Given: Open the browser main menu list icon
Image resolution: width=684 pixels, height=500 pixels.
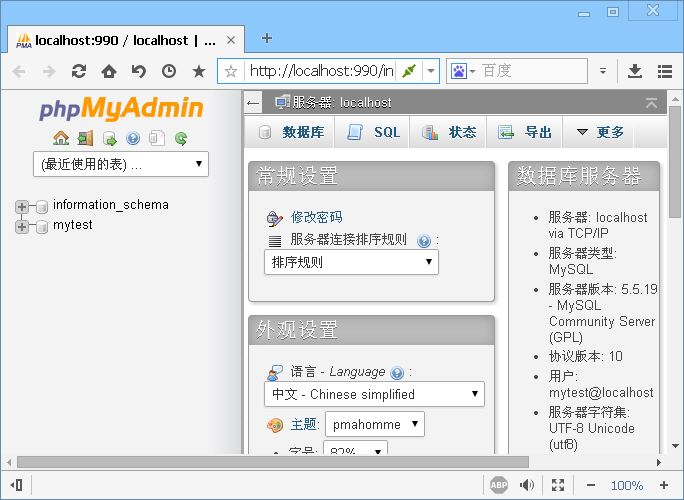Looking at the screenshot, I should click(665, 71).
